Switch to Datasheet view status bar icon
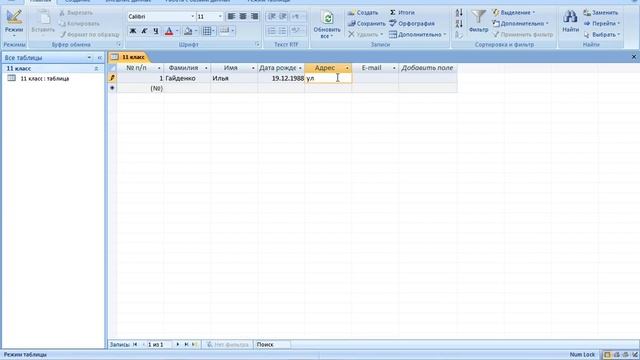 point(607,355)
